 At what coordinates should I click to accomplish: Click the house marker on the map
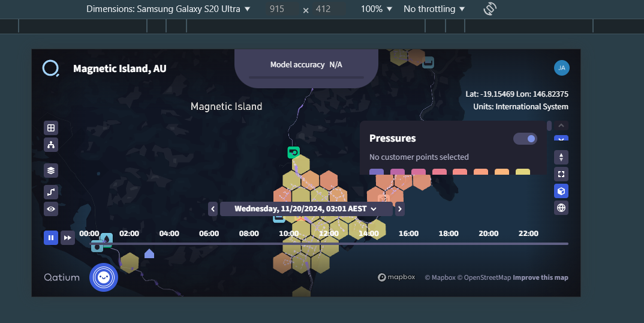tap(149, 253)
